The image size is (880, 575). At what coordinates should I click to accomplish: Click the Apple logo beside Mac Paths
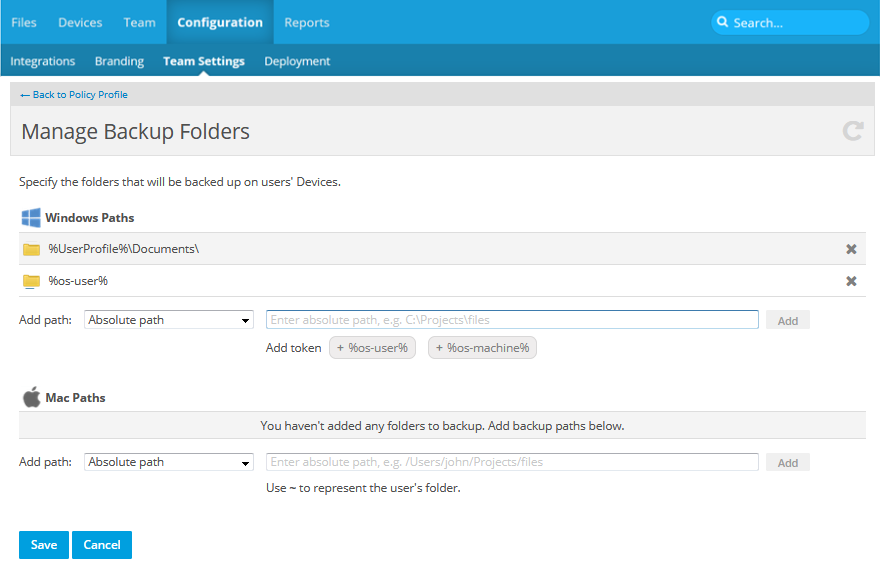[31, 397]
